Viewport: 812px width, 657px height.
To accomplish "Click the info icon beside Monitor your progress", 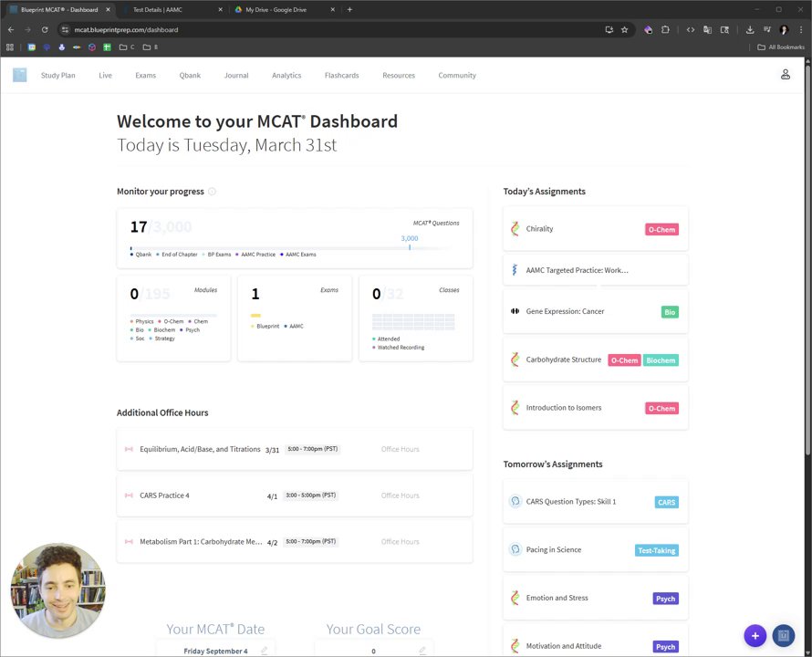I will click(212, 192).
